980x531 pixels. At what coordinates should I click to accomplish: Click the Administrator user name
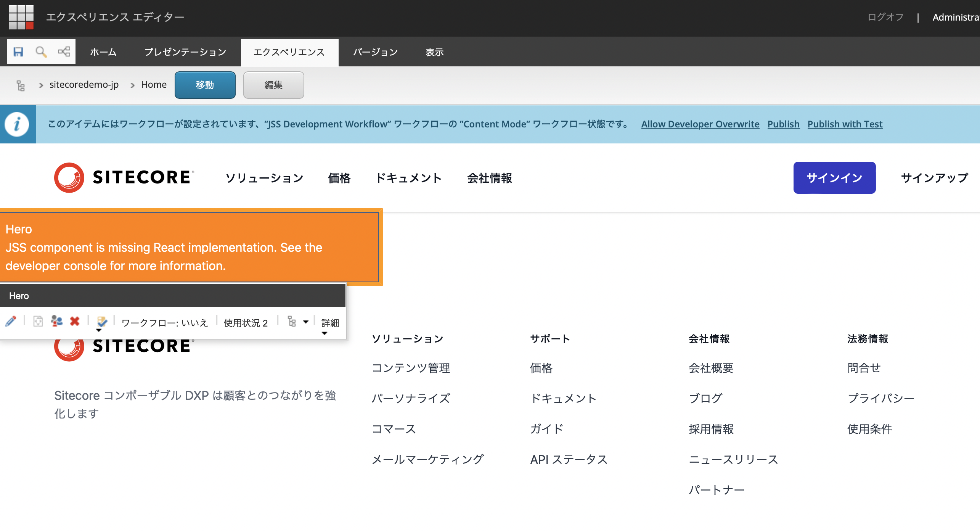click(956, 17)
